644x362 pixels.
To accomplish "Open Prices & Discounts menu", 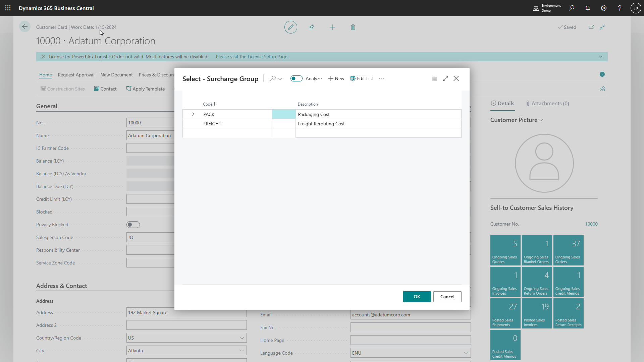I will coord(156,75).
